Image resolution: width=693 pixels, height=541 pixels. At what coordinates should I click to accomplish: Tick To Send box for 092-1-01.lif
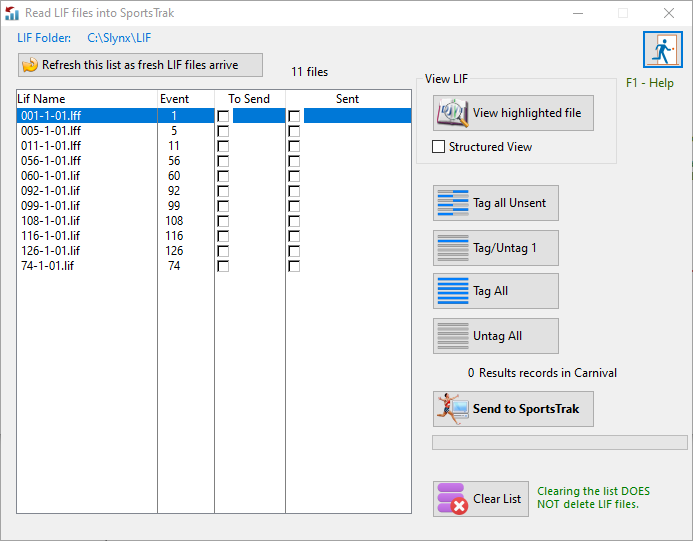pos(223,191)
